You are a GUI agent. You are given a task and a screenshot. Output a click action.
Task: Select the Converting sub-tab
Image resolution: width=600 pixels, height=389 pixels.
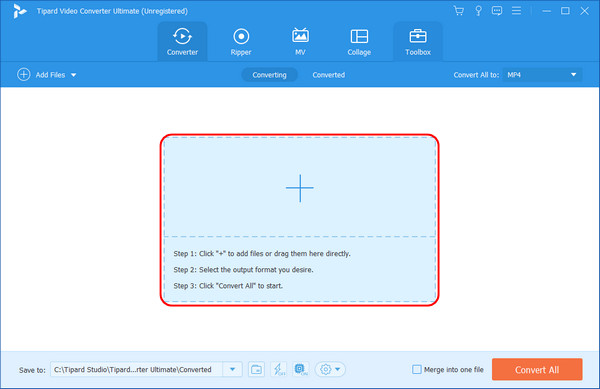tap(269, 75)
